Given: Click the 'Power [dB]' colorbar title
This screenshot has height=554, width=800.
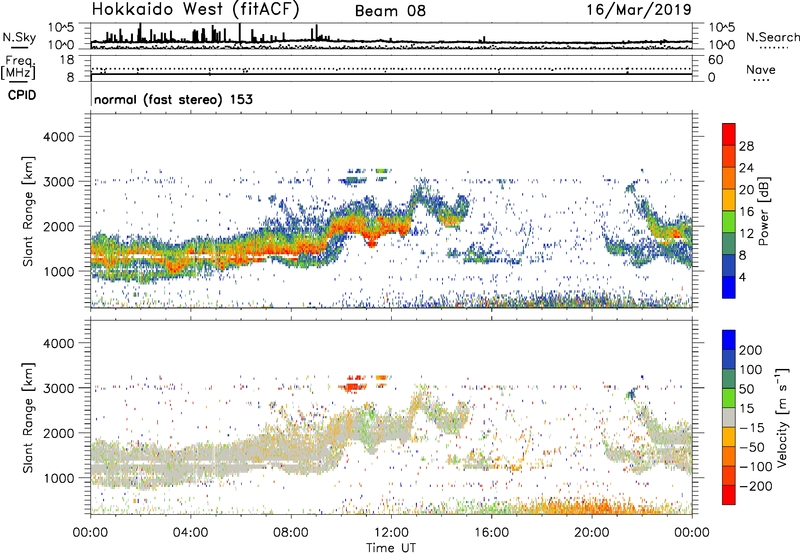Looking at the screenshot, I should click(763, 211).
